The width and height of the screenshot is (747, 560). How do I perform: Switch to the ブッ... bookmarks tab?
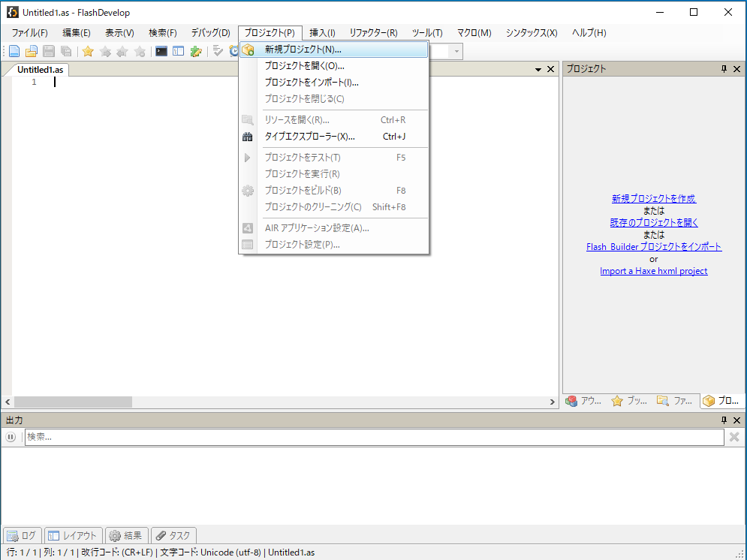point(630,401)
